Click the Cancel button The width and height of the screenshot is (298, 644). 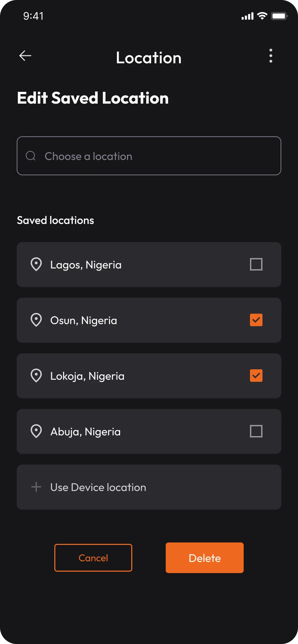[93, 558]
